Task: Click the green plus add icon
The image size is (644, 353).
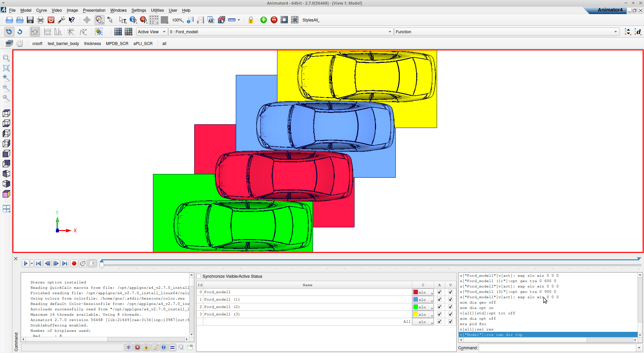Action: click(x=264, y=20)
